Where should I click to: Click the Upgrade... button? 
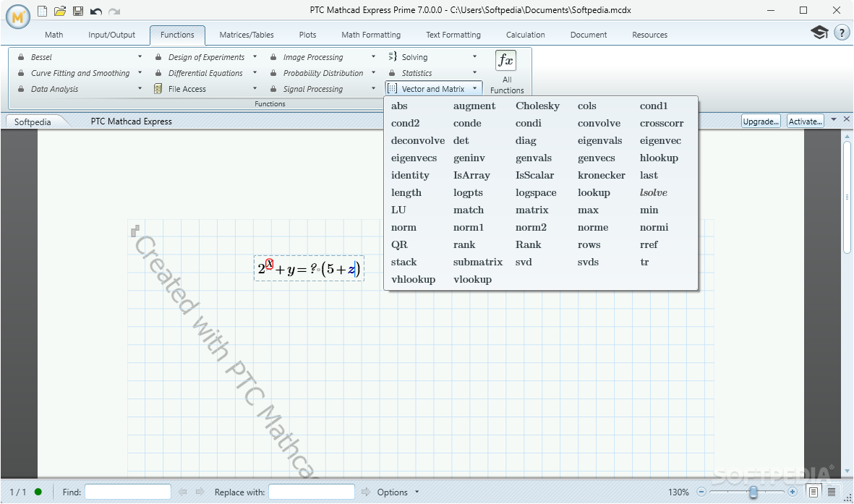click(x=761, y=121)
